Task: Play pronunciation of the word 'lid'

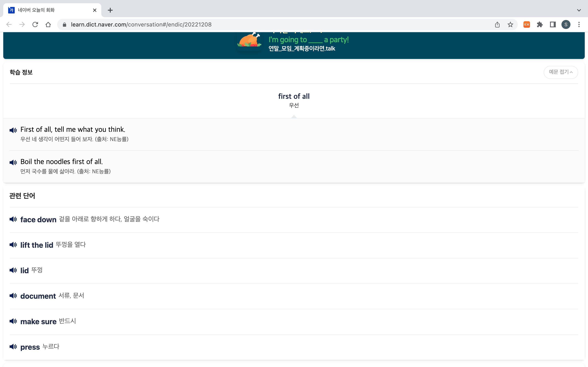Action: (13, 270)
